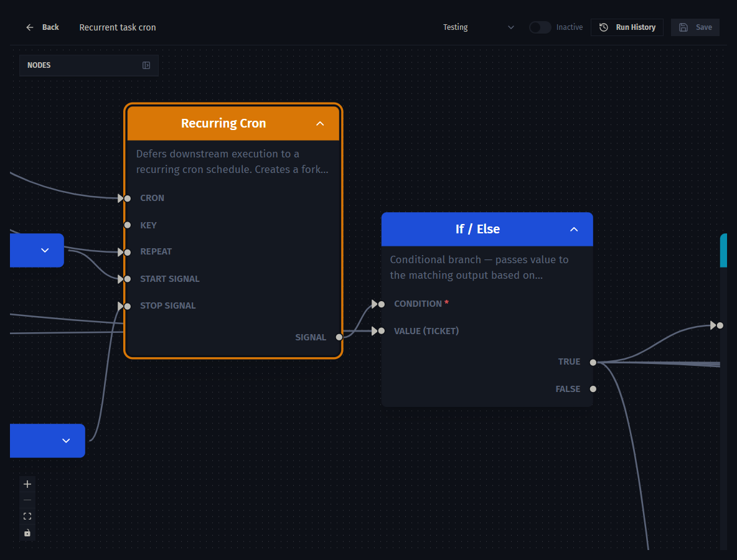Zoom out of the canvas
The width and height of the screenshot is (737, 560).
point(27,500)
